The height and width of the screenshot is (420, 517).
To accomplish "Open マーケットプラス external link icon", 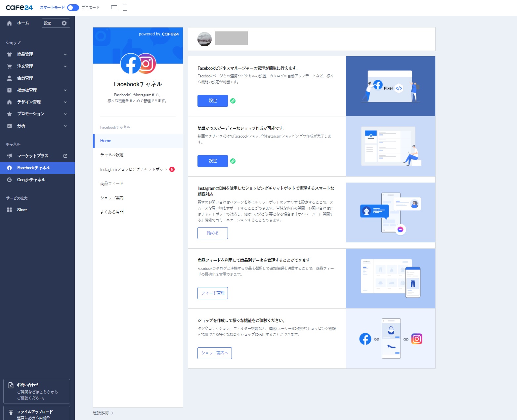I will click(x=65, y=156).
